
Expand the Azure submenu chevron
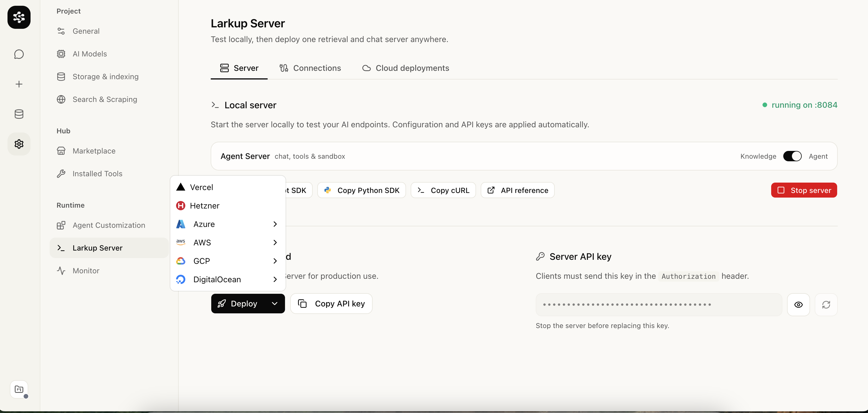[x=275, y=224]
